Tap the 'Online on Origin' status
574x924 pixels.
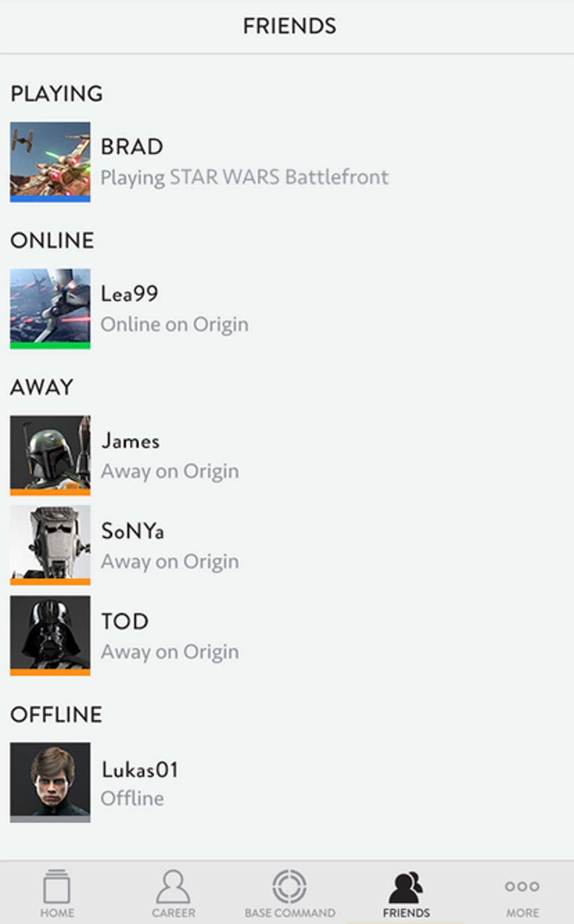point(174,325)
